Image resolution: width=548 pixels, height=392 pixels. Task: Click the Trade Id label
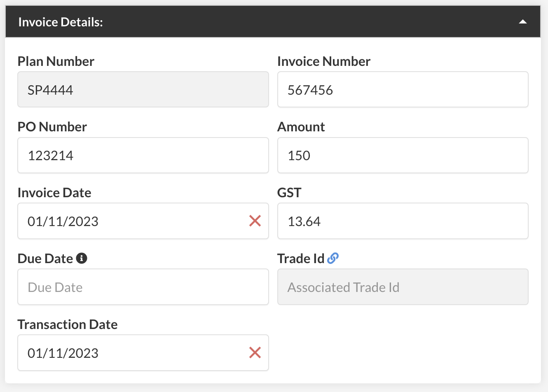301,259
